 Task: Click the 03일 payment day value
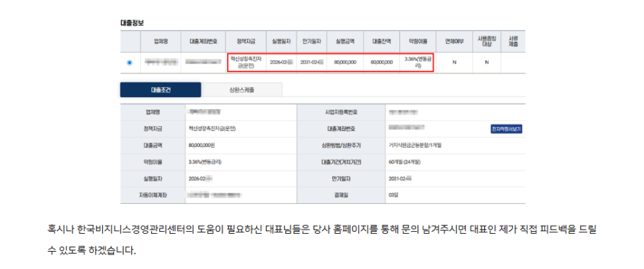tap(393, 195)
